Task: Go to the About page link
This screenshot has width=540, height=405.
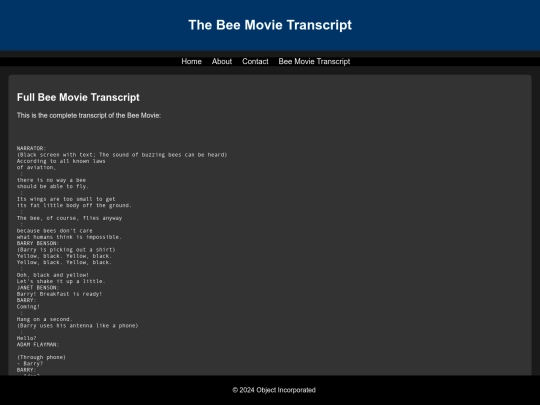Action: tap(222, 61)
